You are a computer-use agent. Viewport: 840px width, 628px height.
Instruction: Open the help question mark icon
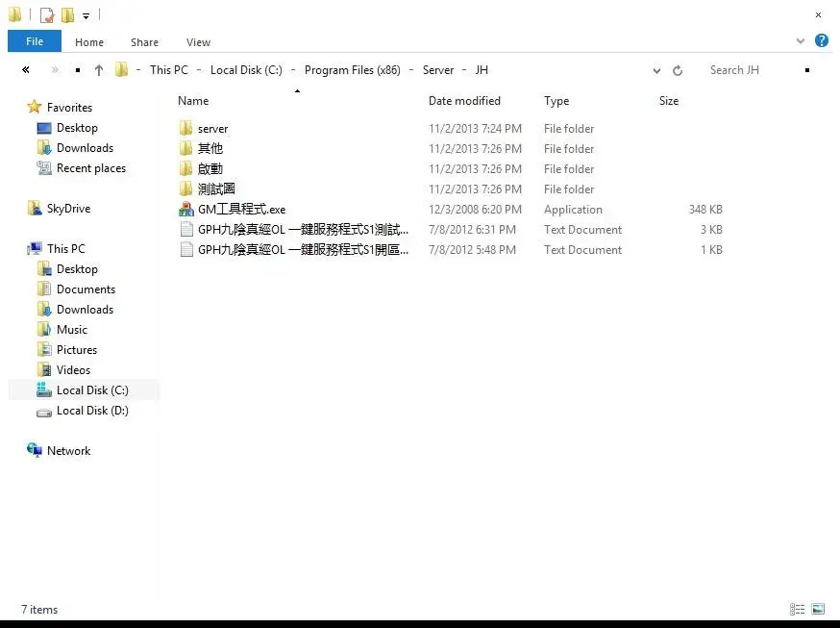[821, 40]
